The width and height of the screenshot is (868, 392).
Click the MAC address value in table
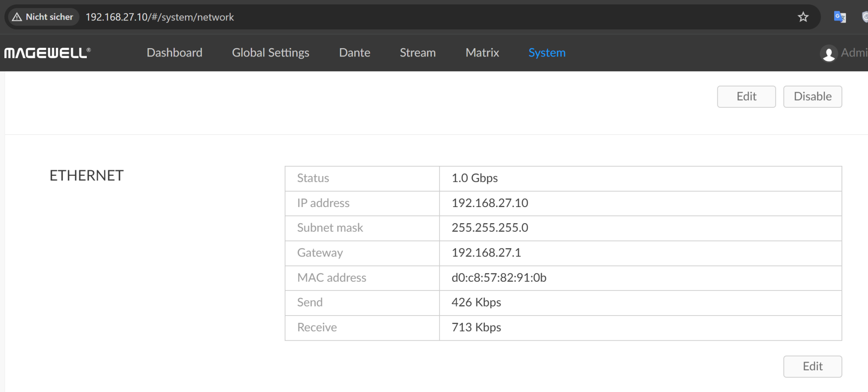pos(499,278)
